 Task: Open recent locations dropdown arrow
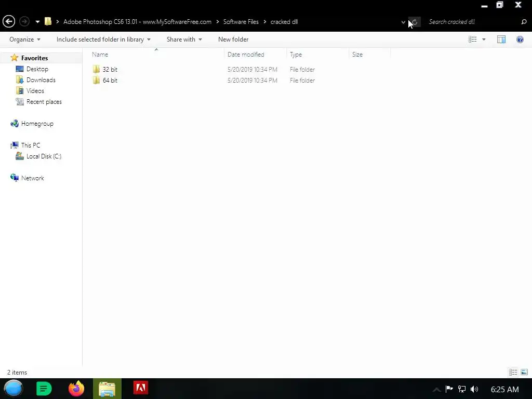(x=37, y=22)
